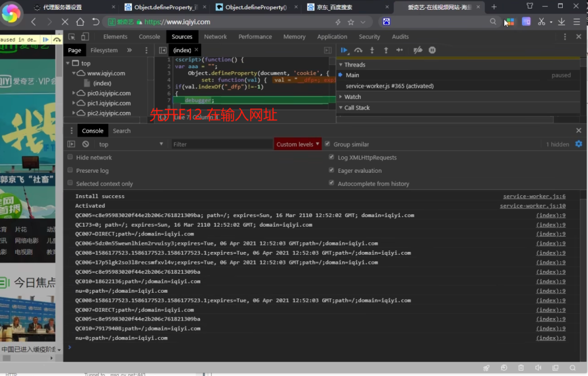Toggle device toolbar icon
Screen dimensions: 588x376
[x=85, y=37]
